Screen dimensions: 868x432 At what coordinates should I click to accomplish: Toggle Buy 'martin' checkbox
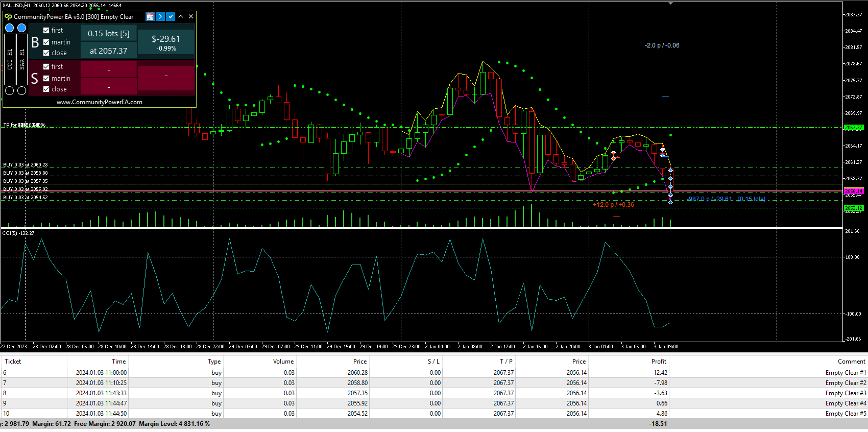pyautogui.click(x=46, y=42)
